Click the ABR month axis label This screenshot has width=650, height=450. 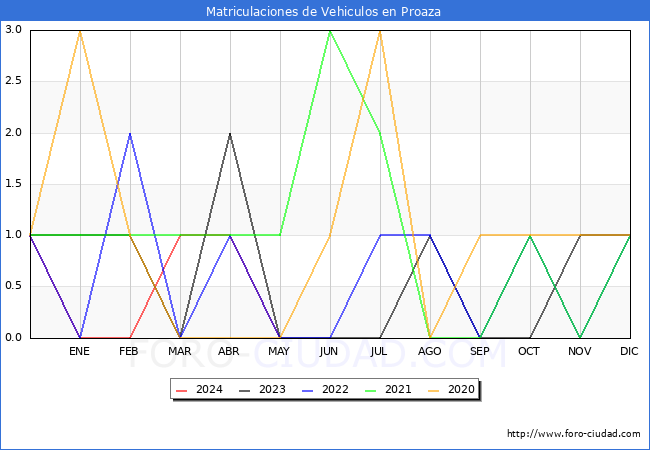229,351
